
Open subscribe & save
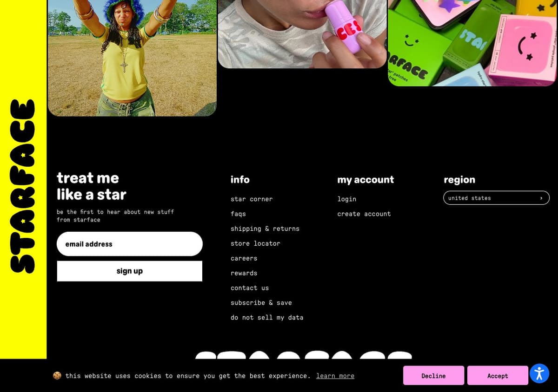[261, 303]
